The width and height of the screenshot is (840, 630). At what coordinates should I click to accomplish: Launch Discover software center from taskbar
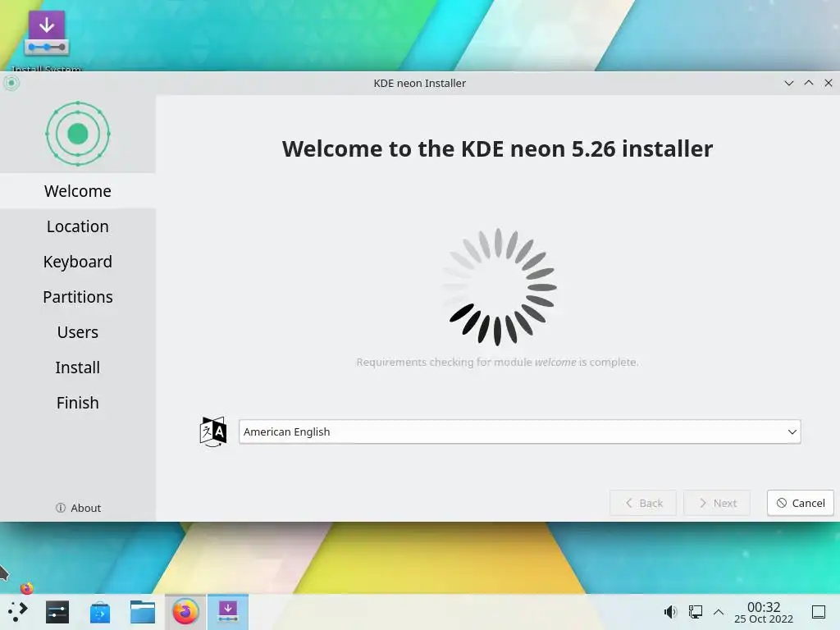pos(99,612)
